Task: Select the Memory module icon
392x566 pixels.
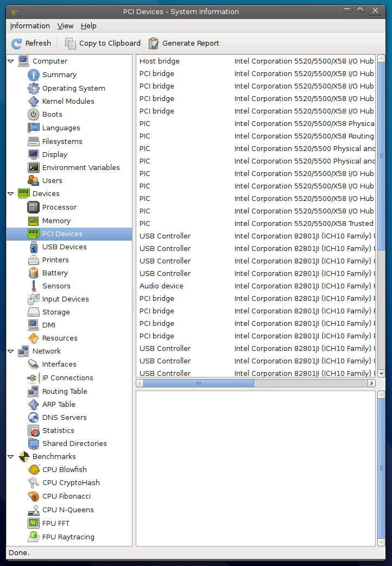Action: pos(34,221)
